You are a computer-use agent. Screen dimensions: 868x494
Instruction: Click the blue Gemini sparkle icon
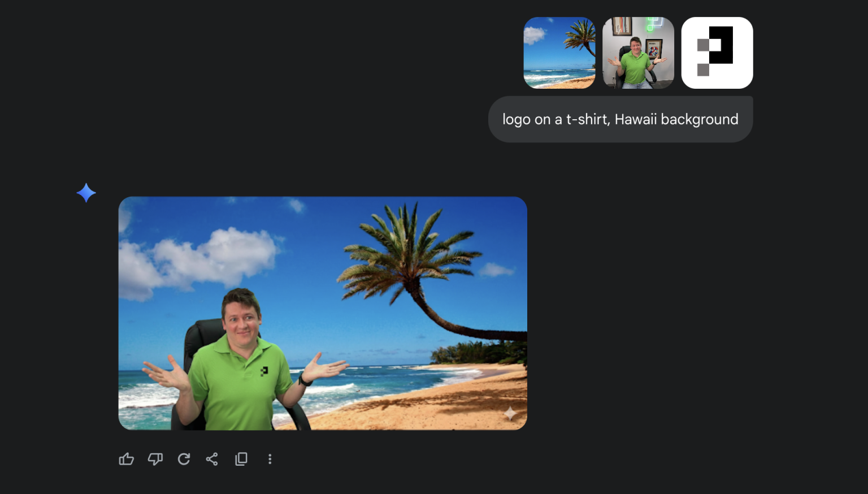tap(86, 193)
